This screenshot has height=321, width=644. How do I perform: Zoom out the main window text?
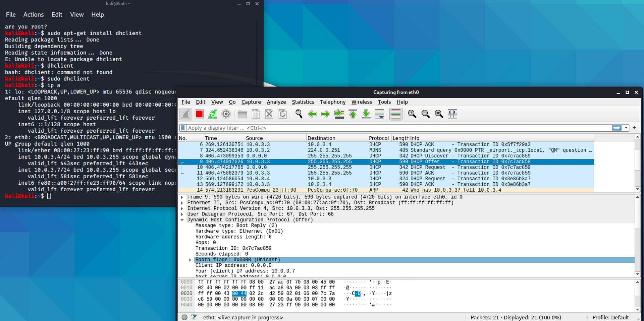coord(425,114)
